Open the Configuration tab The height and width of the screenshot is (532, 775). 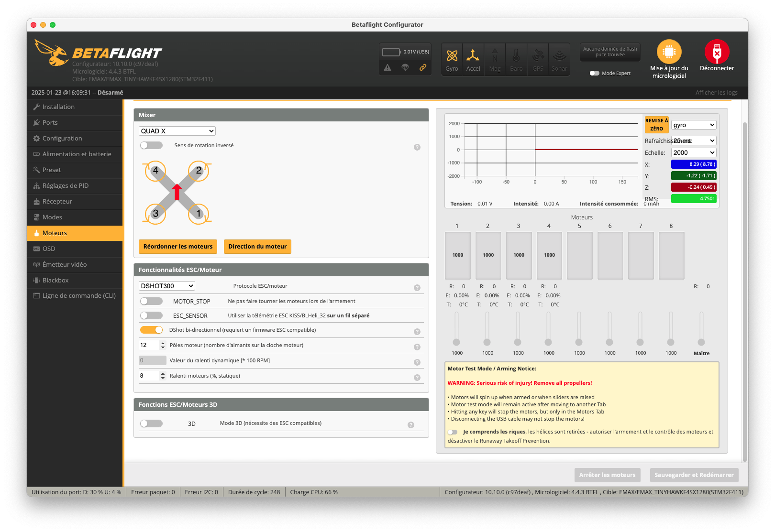[x=75, y=139]
